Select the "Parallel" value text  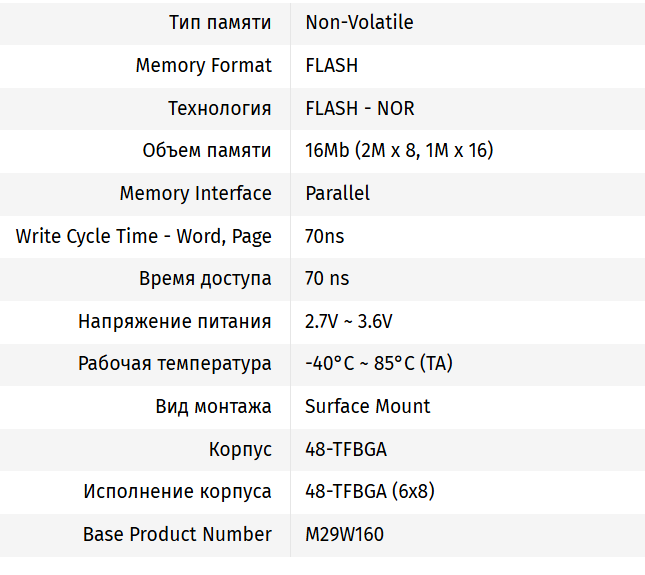pyautogui.click(x=337, y=194)
